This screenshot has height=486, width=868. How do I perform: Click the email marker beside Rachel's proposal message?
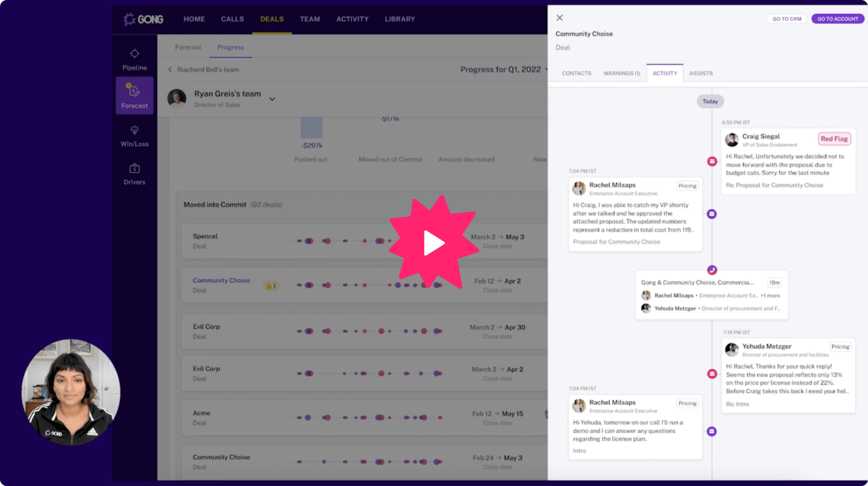coord(712,214)
